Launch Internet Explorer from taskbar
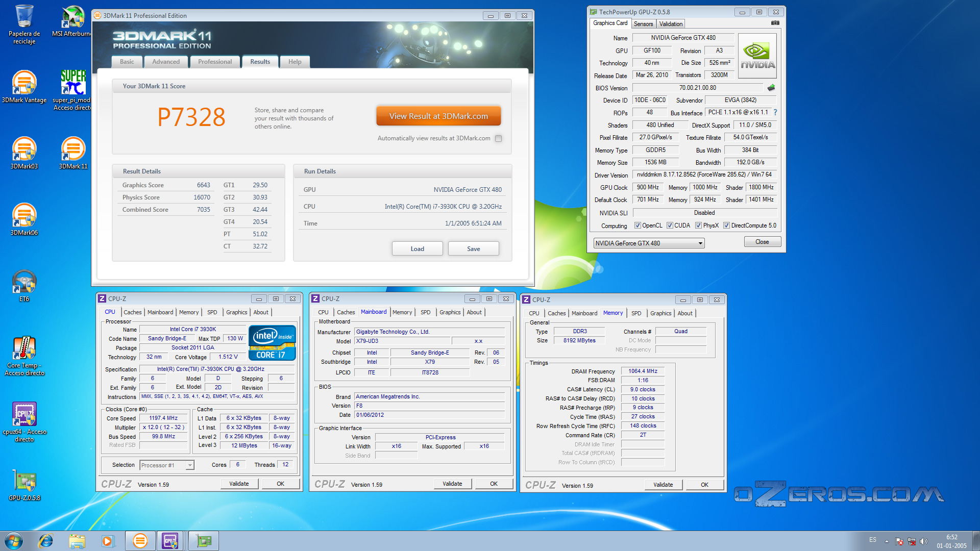 (46, 541)
